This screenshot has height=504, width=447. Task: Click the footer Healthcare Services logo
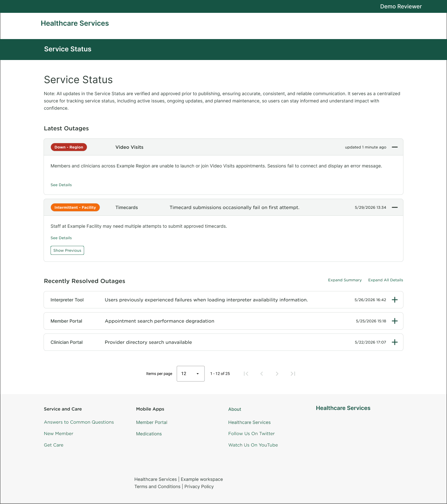click(x=343, y=408)
